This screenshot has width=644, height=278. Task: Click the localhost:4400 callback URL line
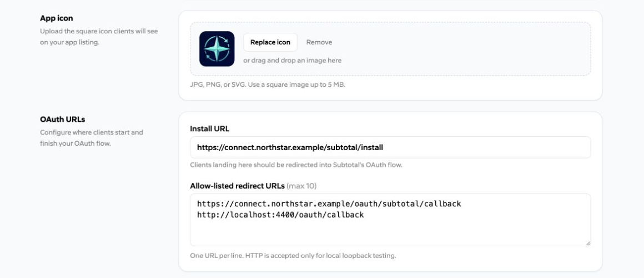pos(280,215)
